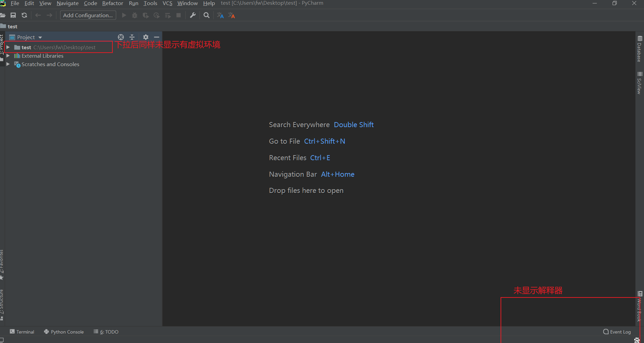
Task: Open the Window menu
Action: point(187,3)
